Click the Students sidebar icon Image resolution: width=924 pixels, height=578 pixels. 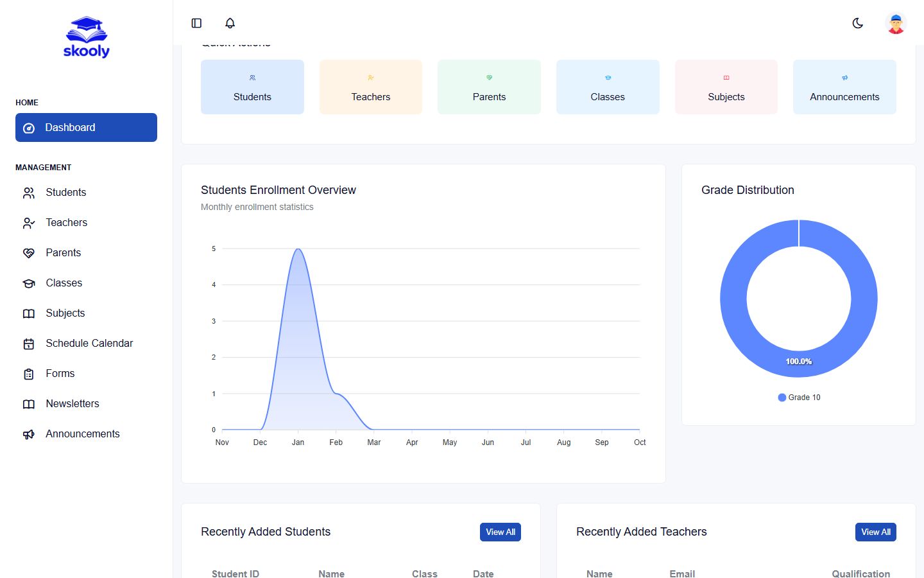pos(29,193)
